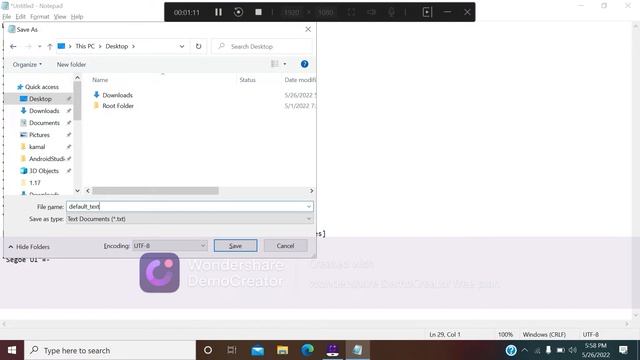The image size is (640, 360).
Task: Click the horizontal scrollbar in file list
Action: [155, 191]
